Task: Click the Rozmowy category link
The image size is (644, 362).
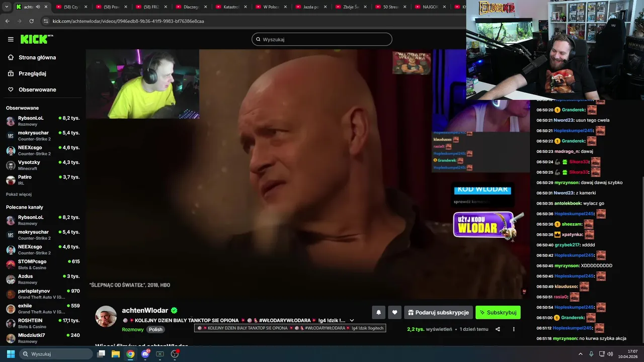Action: click(133, 329)
